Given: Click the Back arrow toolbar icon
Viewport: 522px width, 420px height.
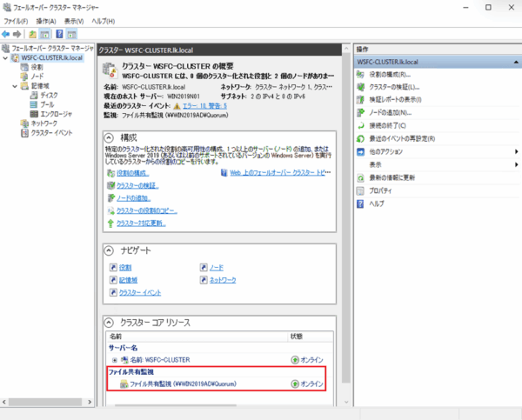Looking at the screenshot, I should [x=6, y=34].
